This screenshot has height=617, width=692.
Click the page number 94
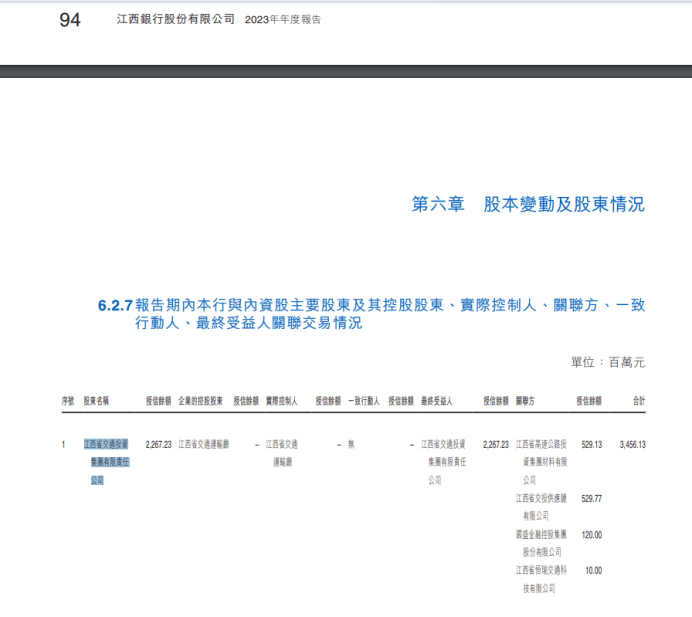click(70, 20)
